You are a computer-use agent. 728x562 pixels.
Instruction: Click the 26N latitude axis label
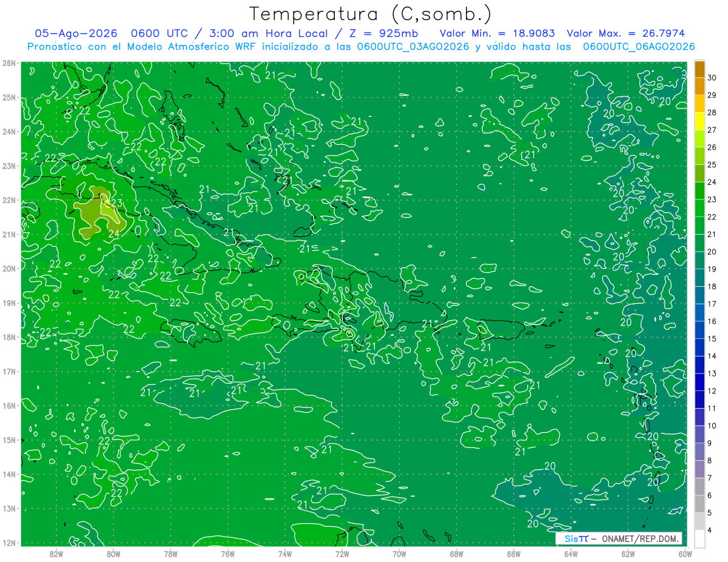9,63
